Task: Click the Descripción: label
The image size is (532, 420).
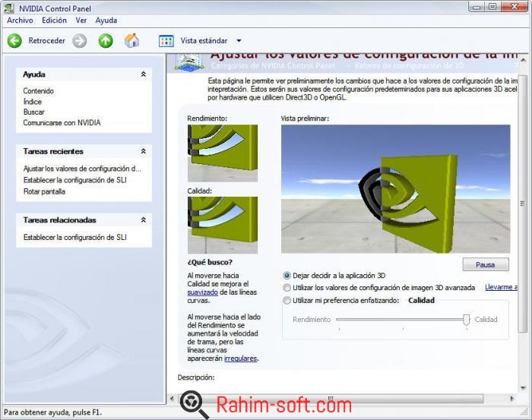Action: coord(196,377)
